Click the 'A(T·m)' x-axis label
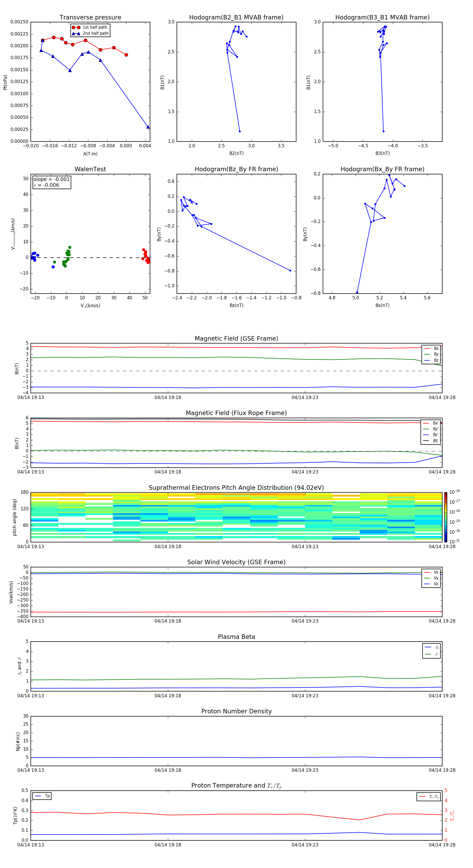The width and height of the screenshot is (473, 868). coord(90,154)
